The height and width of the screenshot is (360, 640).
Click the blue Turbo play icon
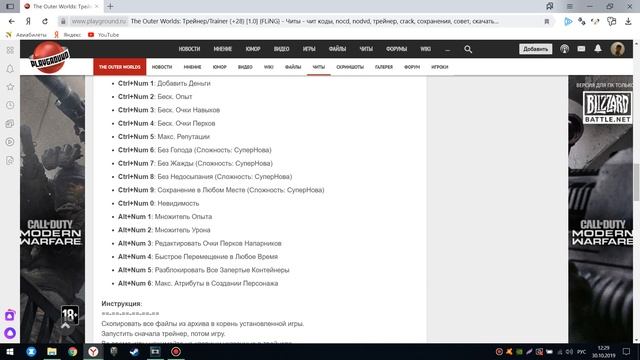568,21
